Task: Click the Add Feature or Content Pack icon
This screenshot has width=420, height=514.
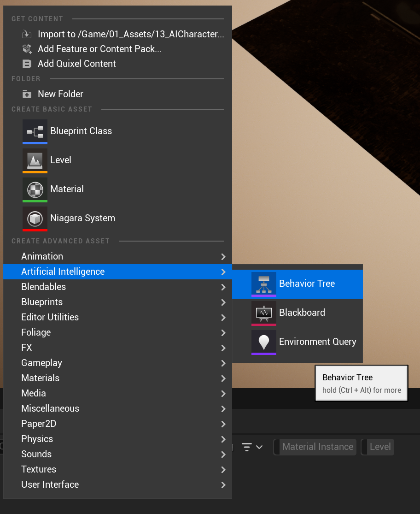Action: [27, 49]
